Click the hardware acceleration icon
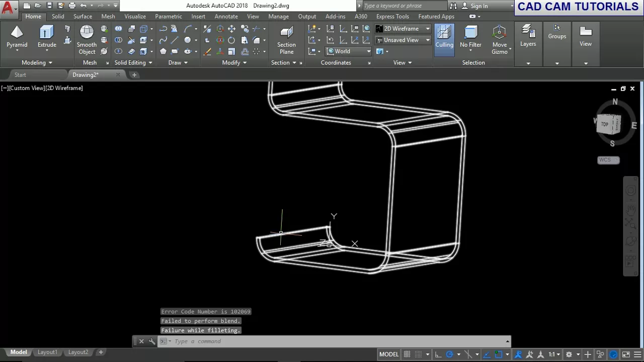The width and height of the screenshot is (644, 362). point(613,354)
